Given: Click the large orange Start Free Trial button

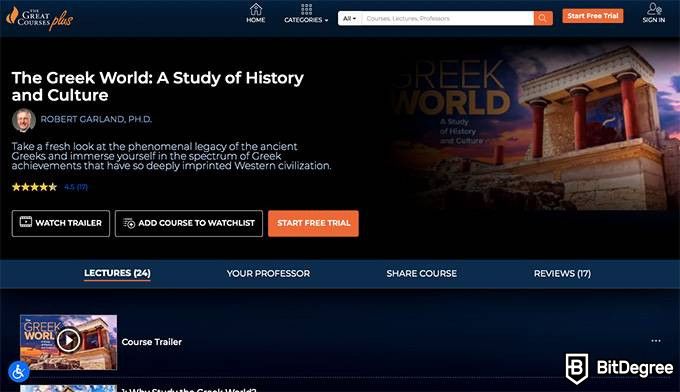Looking at the screenshot, I should point(313,223).
